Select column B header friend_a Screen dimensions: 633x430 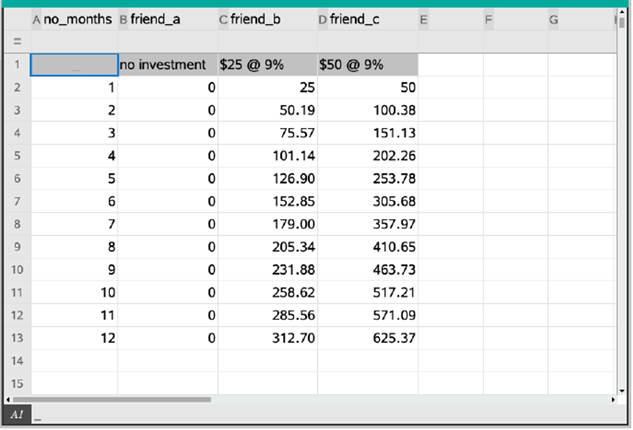(x=167, y=19)
